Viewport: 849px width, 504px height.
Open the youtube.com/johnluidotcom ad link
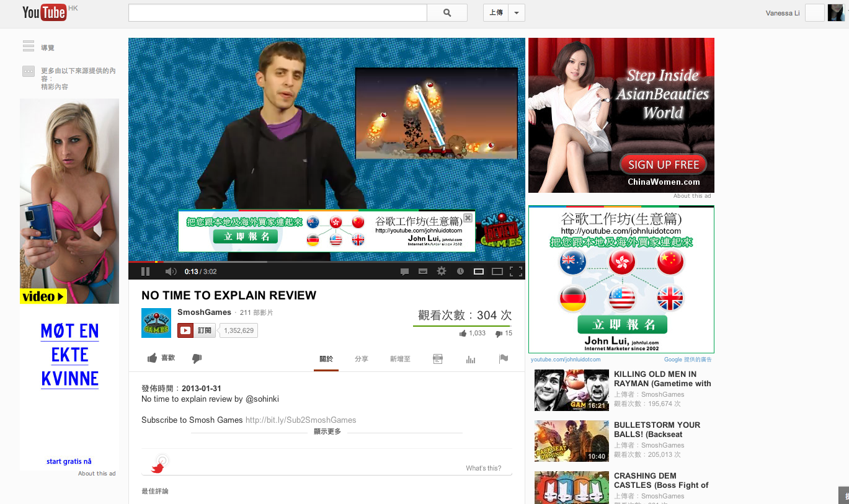coord(566,360)
